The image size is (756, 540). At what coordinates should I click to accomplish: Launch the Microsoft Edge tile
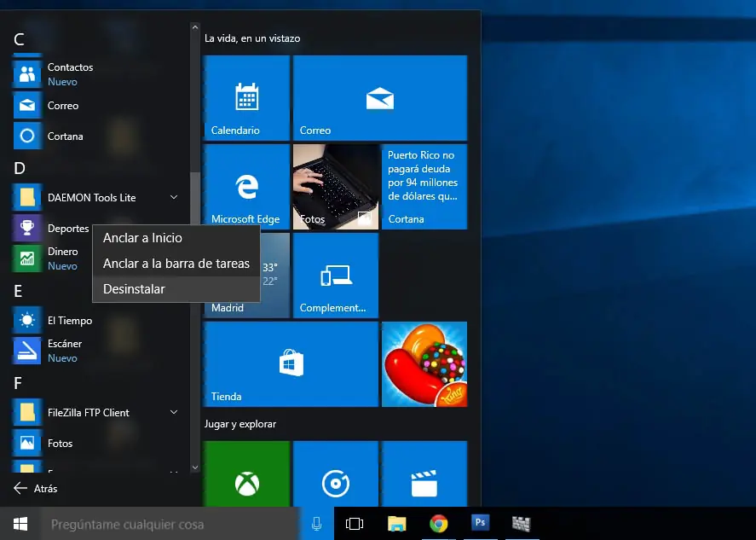(247, 187)
